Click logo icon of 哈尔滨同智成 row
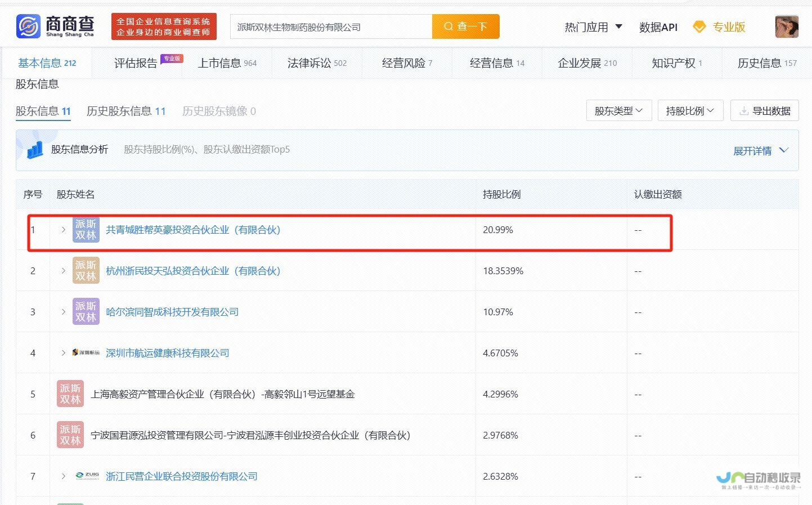812x505 pixels. pos(86,311)
